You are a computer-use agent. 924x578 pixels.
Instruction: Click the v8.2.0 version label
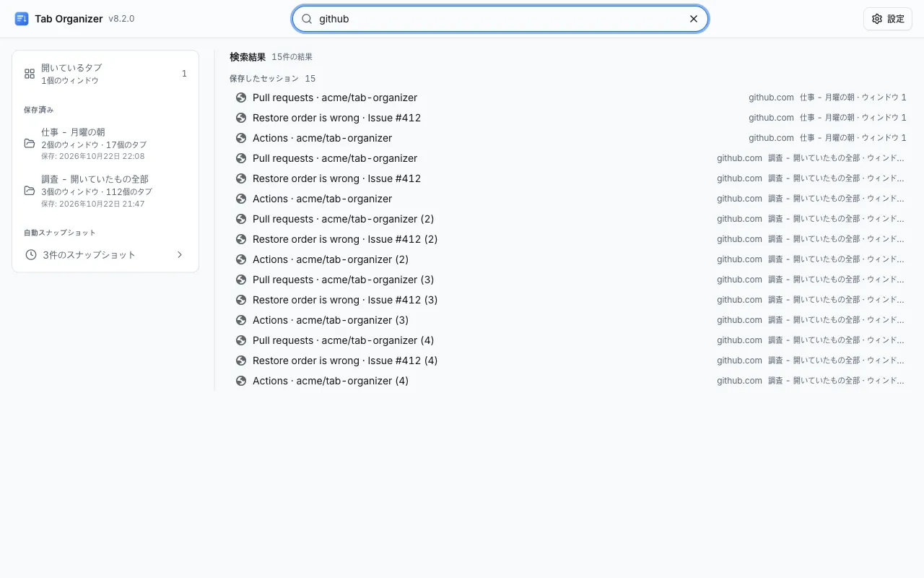click(x=121, y=19)
